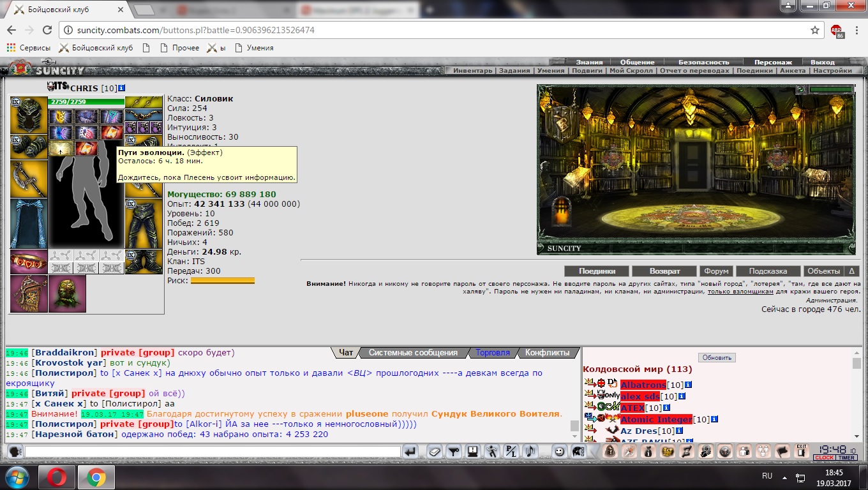Send private message to Atomic Integer
This screenshot has width=868, height=490.
click(590, 419)
